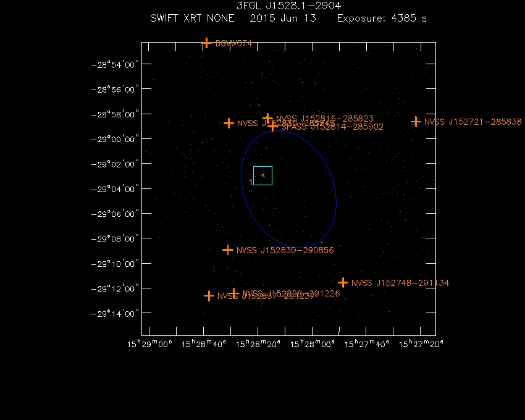This screenshot has height=420, width=525.
Task: Click the orange cross of NVSS J152828-291226
Action: 234,293
